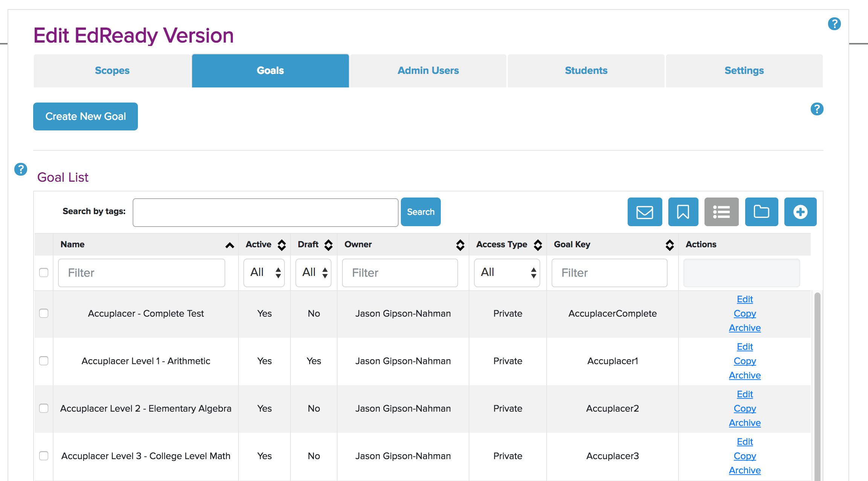Viewport: 868px width, 481px height.
Task: Edit the Accuplacer Level 2 goal
Action: coord(745,394)
